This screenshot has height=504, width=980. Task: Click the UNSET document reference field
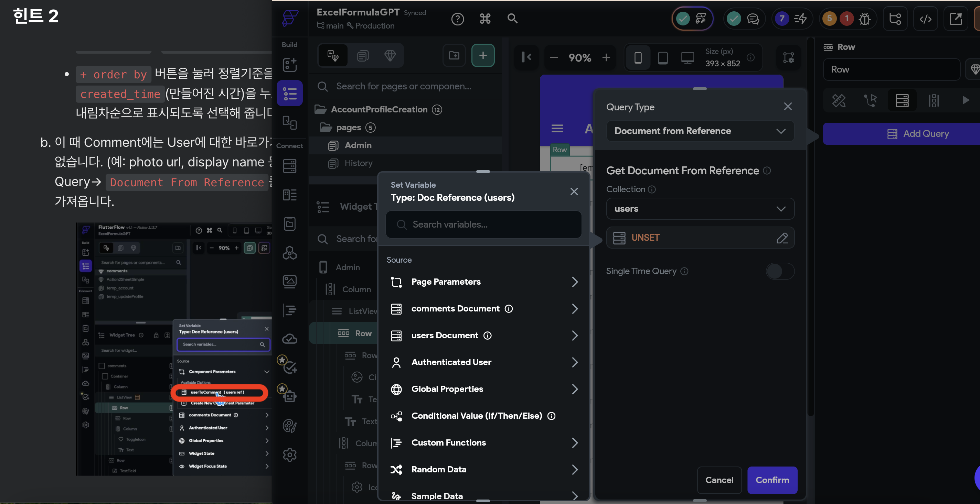700,238
